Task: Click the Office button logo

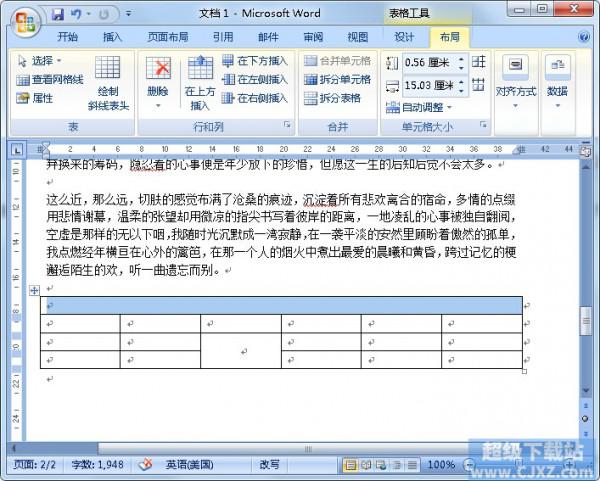Action: coord(25,21)
